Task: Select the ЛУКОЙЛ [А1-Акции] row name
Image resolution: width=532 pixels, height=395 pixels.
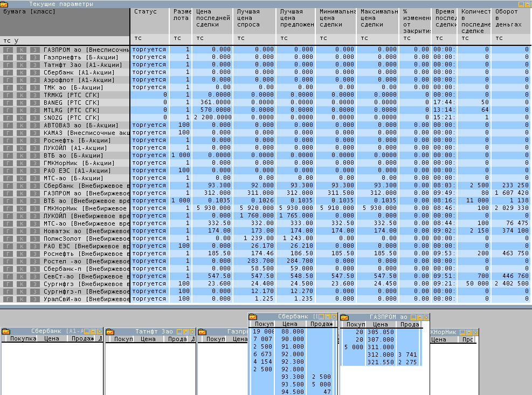Action: (x=75, y=148)
